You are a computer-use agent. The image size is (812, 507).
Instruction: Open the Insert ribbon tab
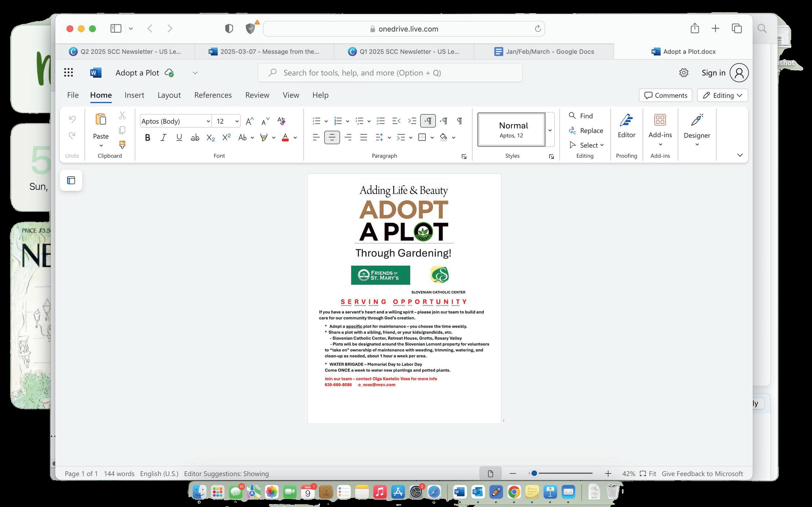click(134, 95)
